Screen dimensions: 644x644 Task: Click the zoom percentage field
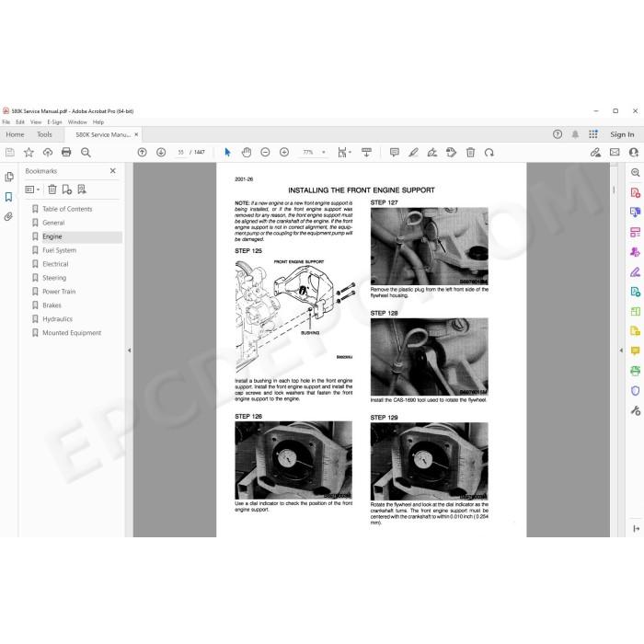[x=308, y=153]
